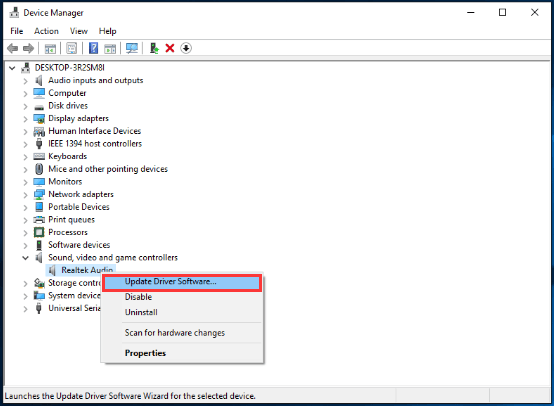Expand the Audio inputs and outputs node

pyautogui.click(x=25, y=81)
